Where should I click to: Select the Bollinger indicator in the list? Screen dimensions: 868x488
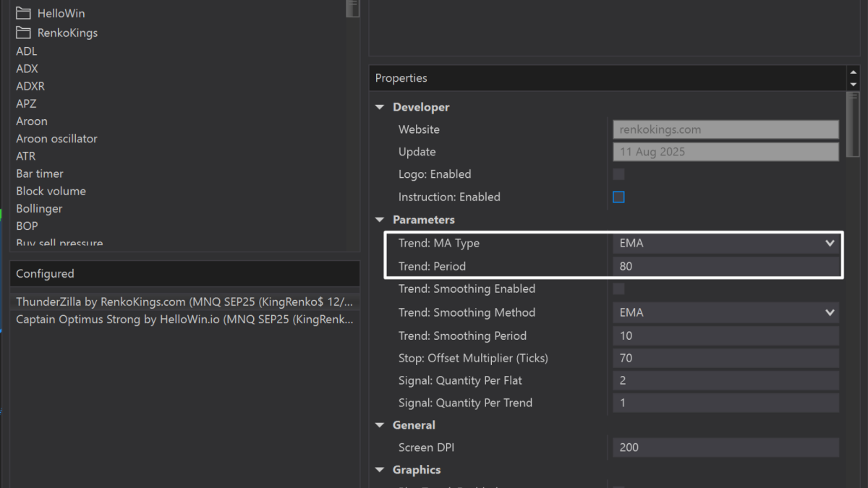(x=39, y=209)
